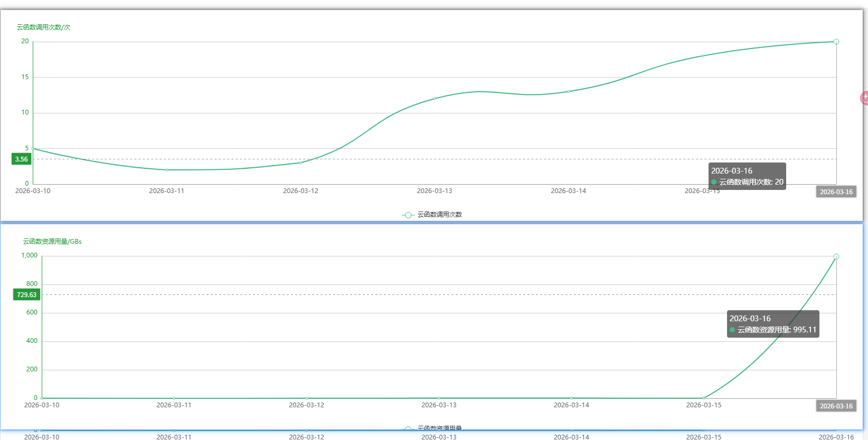This screenshot has height=440, width=868.
Task: Click the green dot in the 云函数资源用量: 995.11 tooltip
Action: point(732,330)
